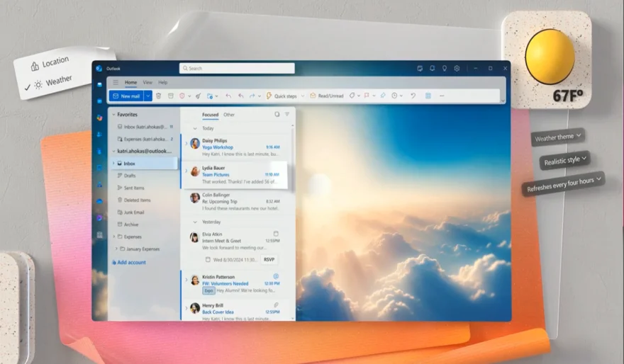Archive the selected message from the ribbon
The height and width of the screenshot is (364, 624).
[171, 96]
